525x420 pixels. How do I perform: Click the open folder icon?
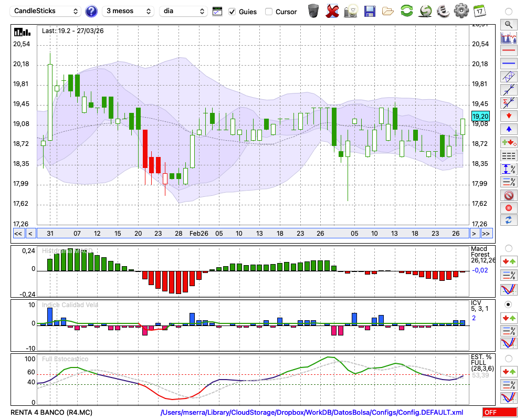tap(388, 11)
